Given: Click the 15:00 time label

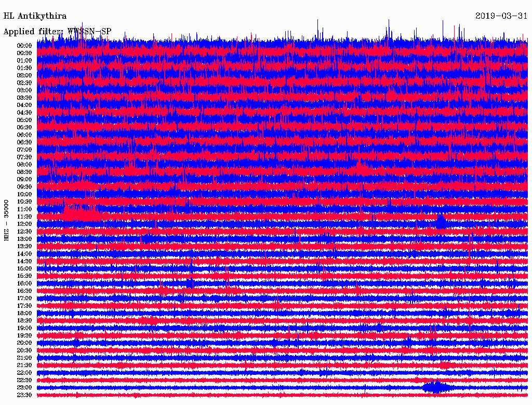Looking at the screenshot, I should 24,268.
